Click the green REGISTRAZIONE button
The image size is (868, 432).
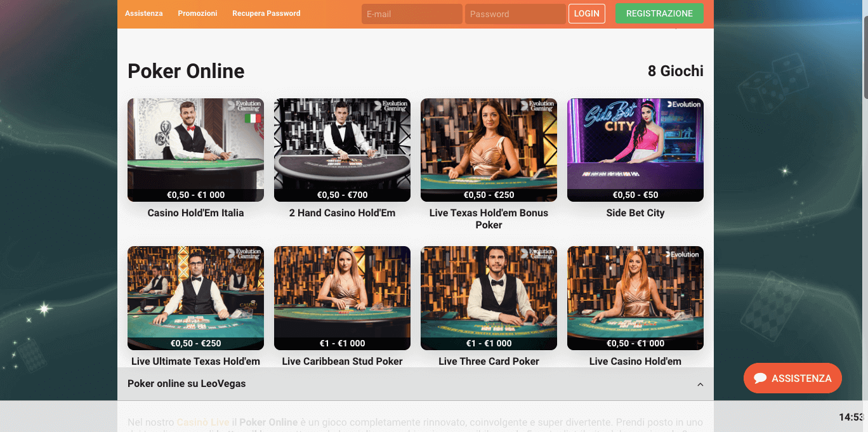point(659,13)
